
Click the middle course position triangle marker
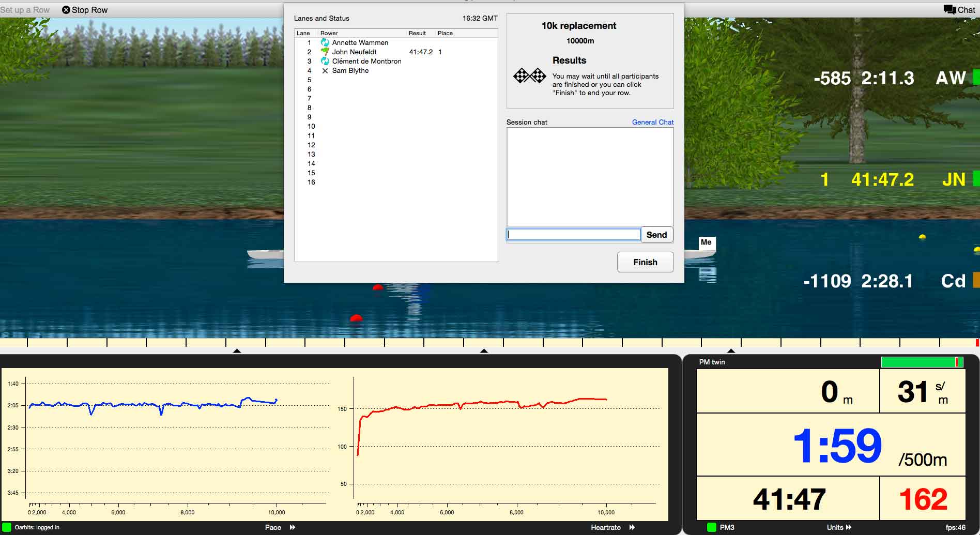484,351
